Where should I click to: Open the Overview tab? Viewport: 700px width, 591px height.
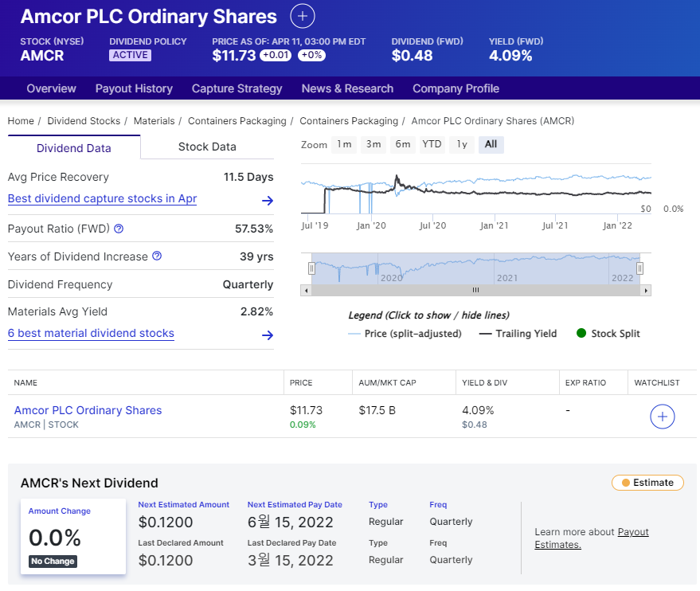tap(51, 88)
